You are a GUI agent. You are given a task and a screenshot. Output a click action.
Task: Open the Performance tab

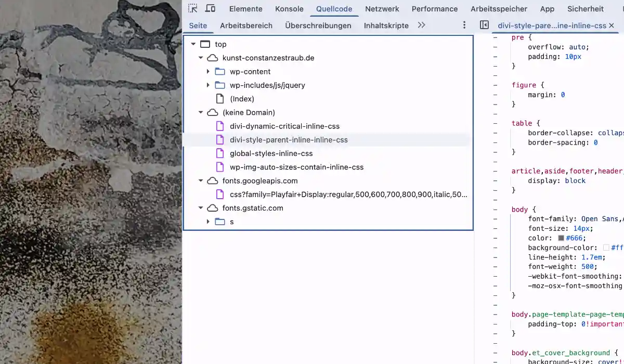coord(435,9)
